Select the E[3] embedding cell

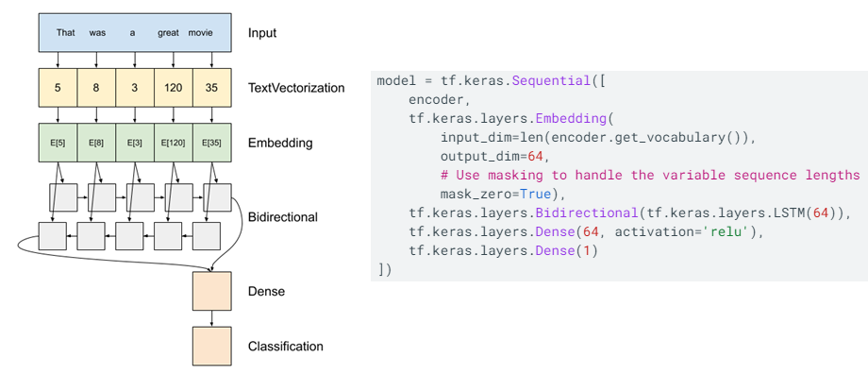point(135,143)
